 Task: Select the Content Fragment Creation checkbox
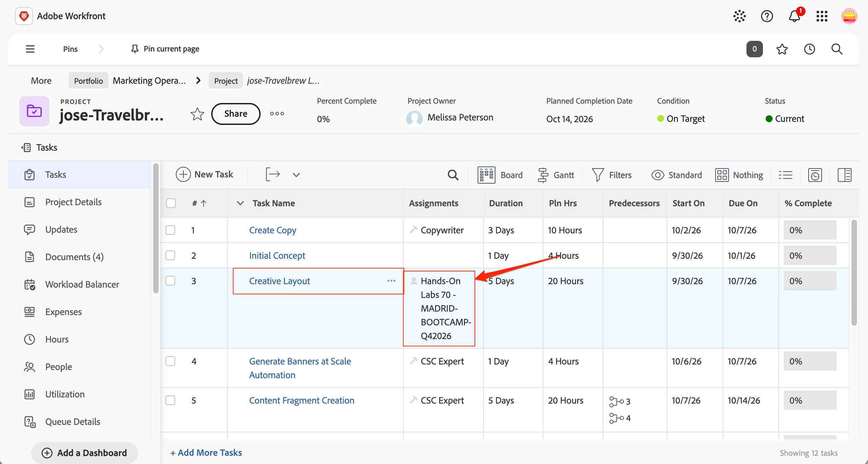coord(170,400)
